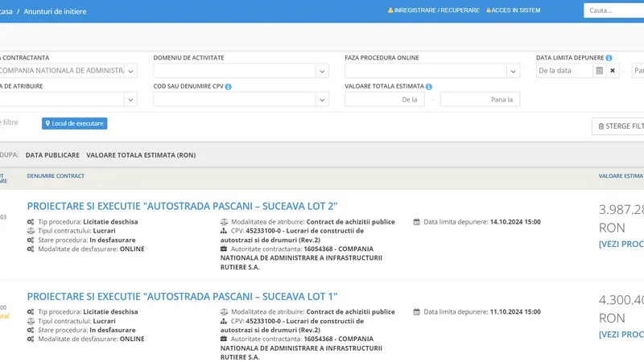Click the Modalitate de desfasurare icon in LOT 2
644x362 pixels.
point(31,249)
